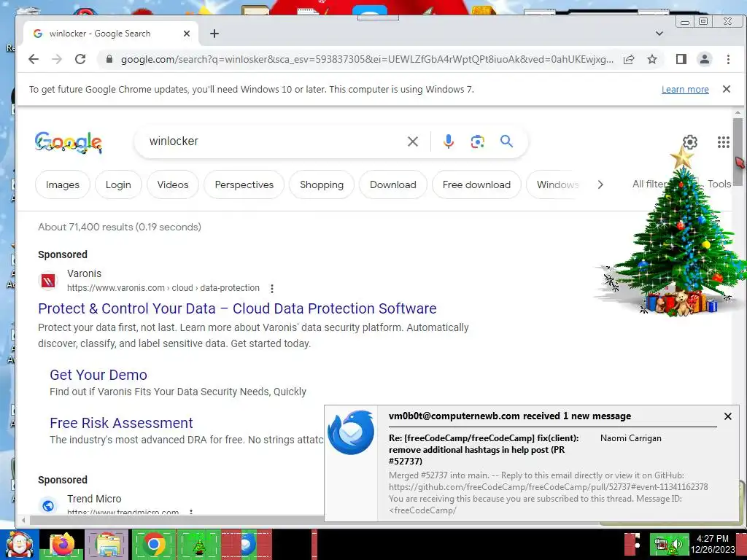Viewport: 747px width, 560px height.
Task: Open the Tools search options
Action: (x=719, y=184)
